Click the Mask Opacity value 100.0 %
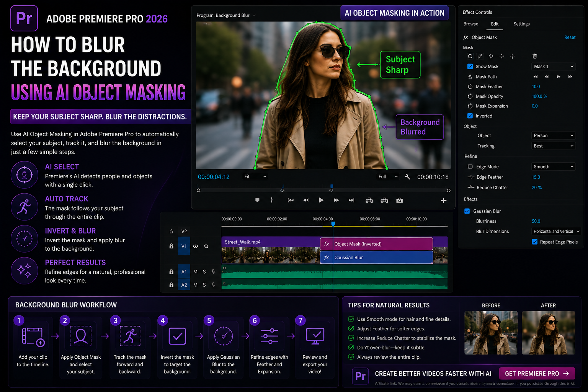588x392 pixels. 539,96
